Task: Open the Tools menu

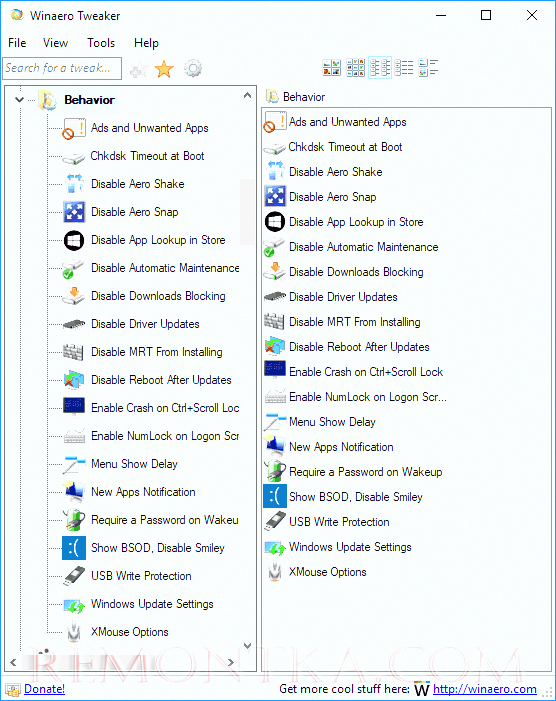Action: 101,43
